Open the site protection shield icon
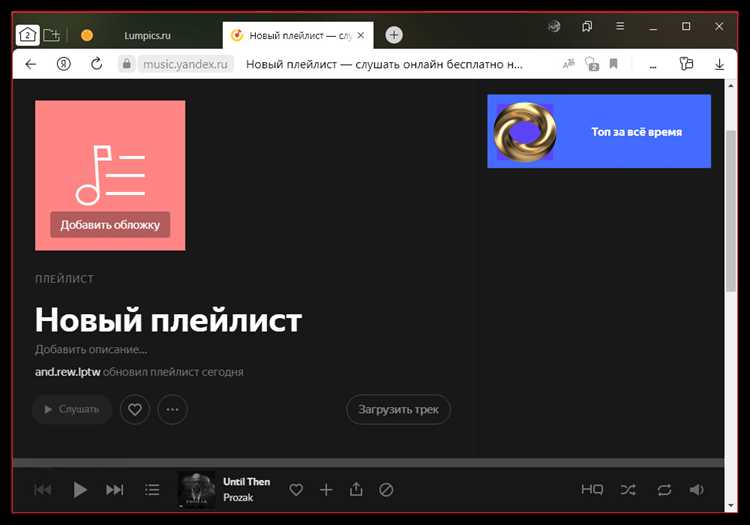Screen dimensions: 750x525 [592, 64]
